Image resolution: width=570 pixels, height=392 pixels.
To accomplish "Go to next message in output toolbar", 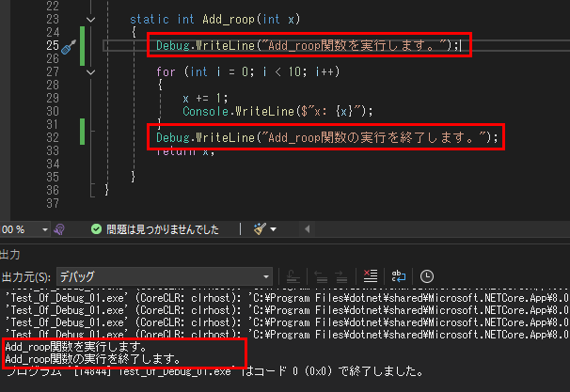I will pyautogui.click(x=340, y=275).
